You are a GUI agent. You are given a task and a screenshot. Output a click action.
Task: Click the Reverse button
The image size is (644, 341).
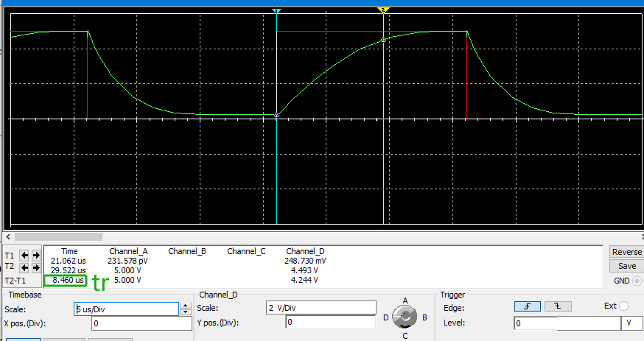(x=626, y=252)
